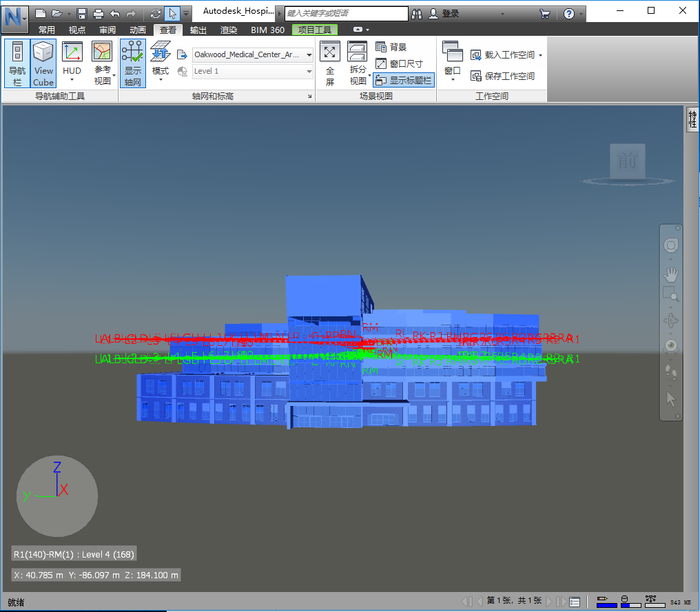Viewport: 700px width, 612px height.
Task: Click load workspace (载入工作空间) button
Action: point(506,55)
